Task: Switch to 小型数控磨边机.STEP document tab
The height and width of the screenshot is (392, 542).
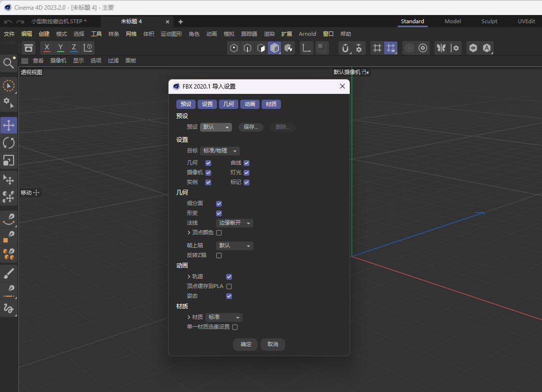Action: [x=59, y=21]
